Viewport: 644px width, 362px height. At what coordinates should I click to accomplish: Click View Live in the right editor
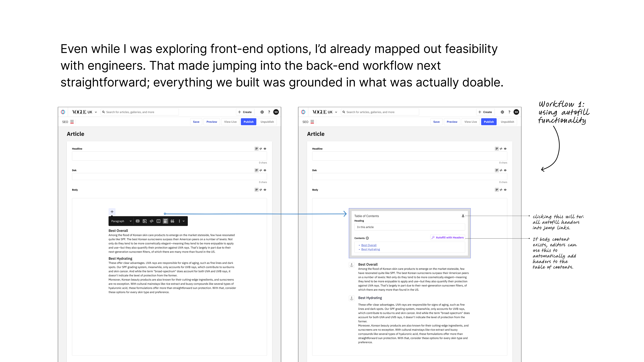pyautogui.click(x=471, y=122)
